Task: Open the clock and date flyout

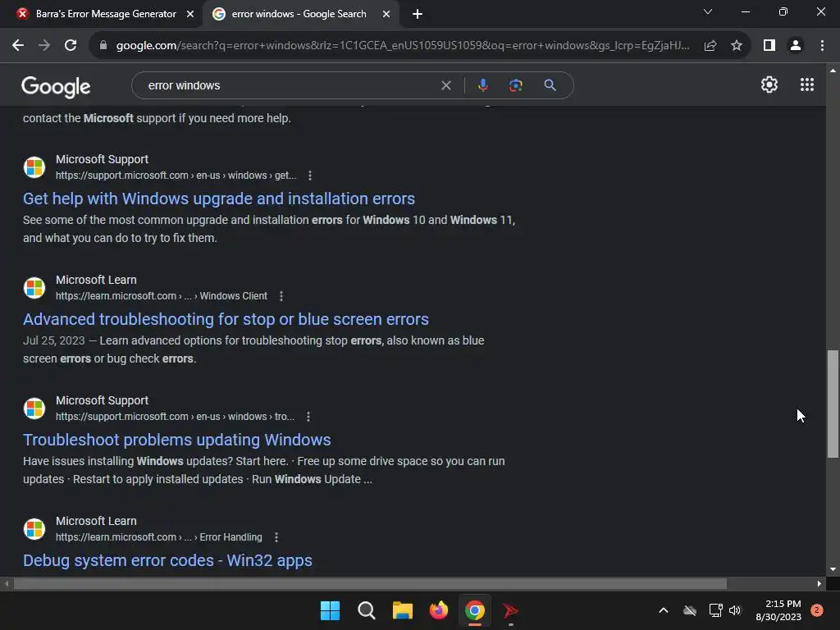Action: pyautogui.click(x=778, y=610)
